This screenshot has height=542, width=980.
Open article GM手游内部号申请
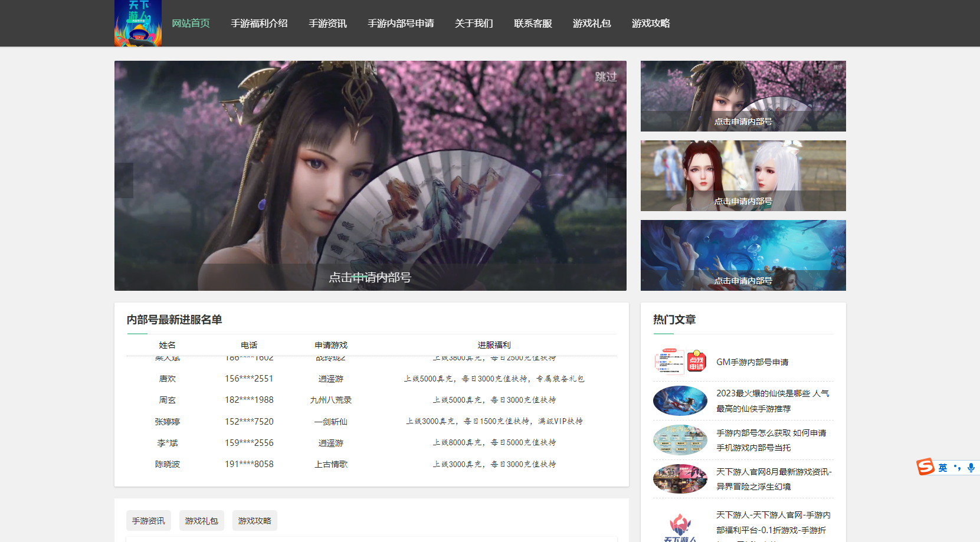pyautogui.click(x=752, y=362)
